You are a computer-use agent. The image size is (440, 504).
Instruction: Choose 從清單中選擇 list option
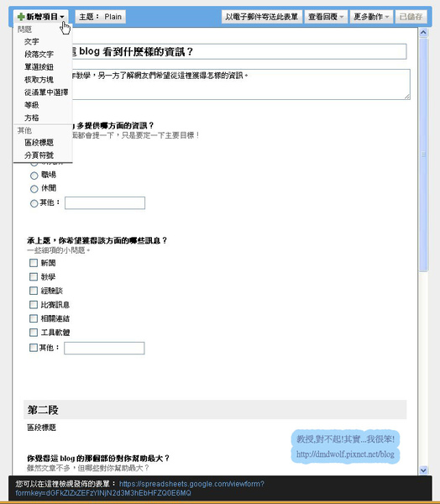click(46, 92)
